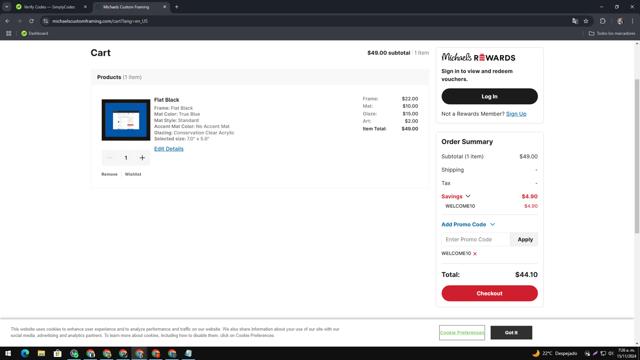640x360 pixels.
Task: Click the Michaels Rewards logo
Action: 478,57
